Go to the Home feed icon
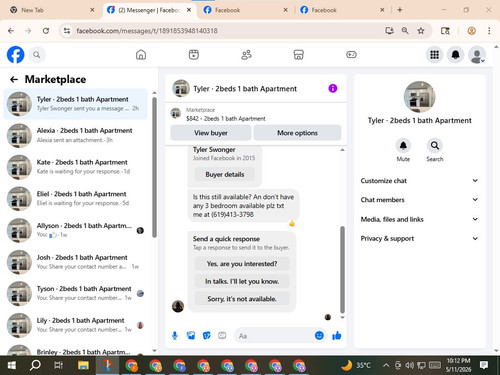The image size is (500, 375). coord(141,55)
